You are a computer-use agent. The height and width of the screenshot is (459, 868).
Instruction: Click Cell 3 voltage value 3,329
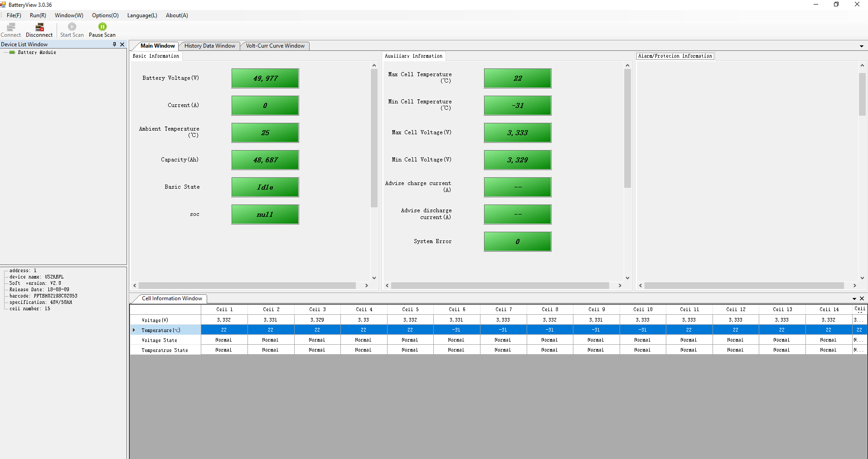(x=317, y=320)
